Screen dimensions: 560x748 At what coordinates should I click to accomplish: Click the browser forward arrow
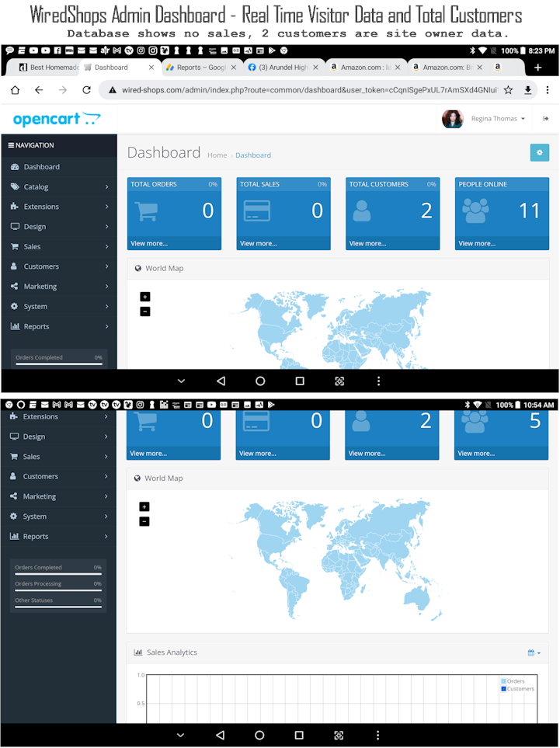pos(62,89)
